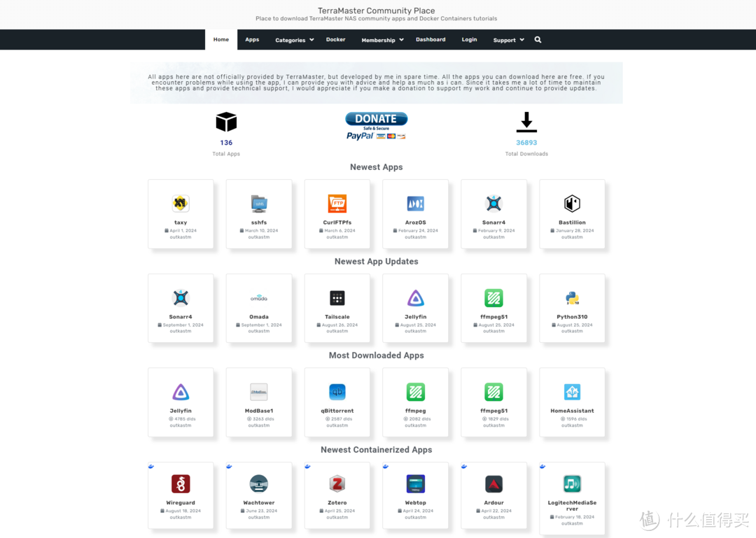Viewport: 756px width, 538px height.
Task: Click Sonarr4 icon under Newest Apps
Action: click(493, 204)
